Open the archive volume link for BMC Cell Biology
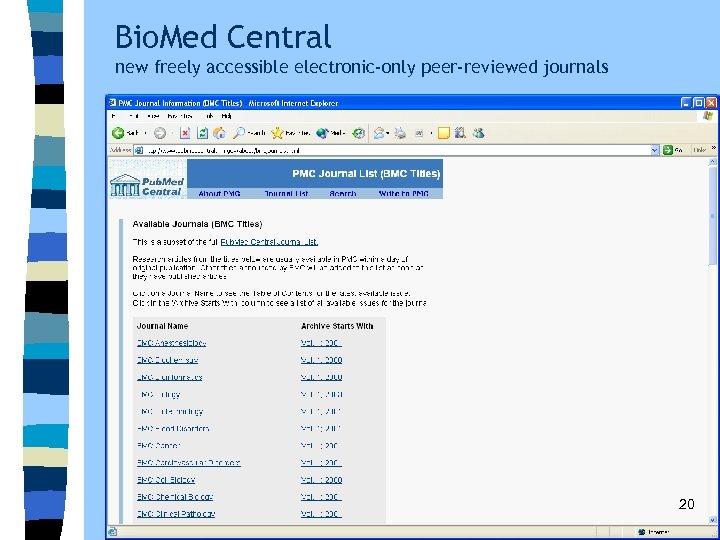Viewport: 720px width, 540px height. pyautogui.click(x=321, y=480)
